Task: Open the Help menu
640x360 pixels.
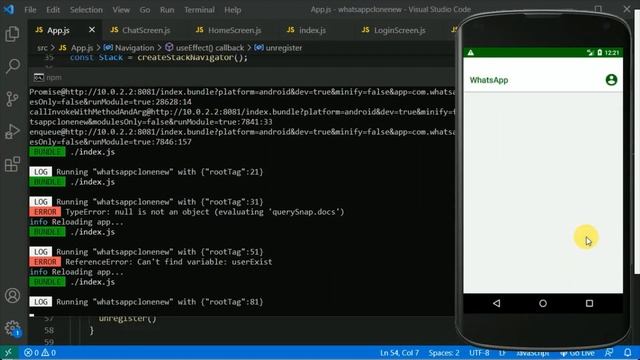Action: point(233,9)
